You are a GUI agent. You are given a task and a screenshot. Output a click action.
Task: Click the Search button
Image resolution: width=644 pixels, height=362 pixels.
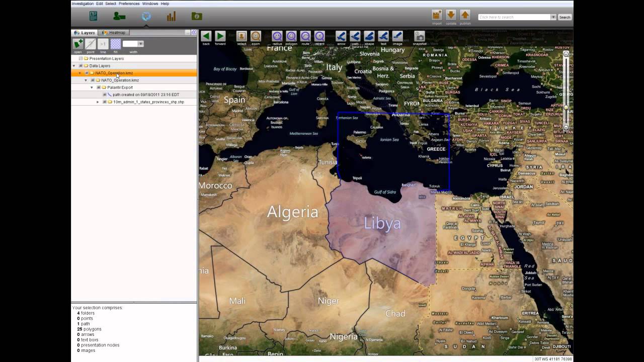point(565,17)
